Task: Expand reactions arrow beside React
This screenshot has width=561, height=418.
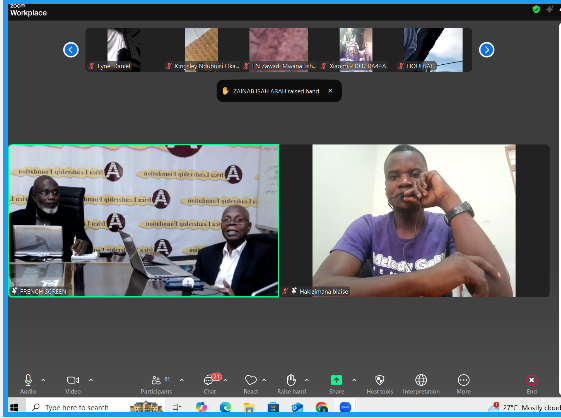Action: [x=264, y=380]
